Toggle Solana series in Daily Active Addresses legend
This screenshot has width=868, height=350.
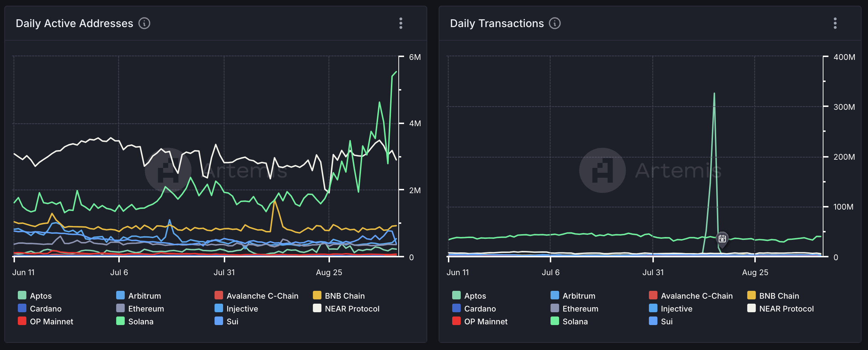click(x=140, y=321)
